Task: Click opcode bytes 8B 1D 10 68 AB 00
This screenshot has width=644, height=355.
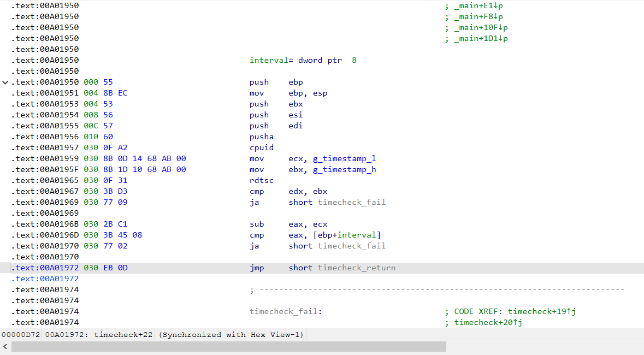Action: pos(145,170)
